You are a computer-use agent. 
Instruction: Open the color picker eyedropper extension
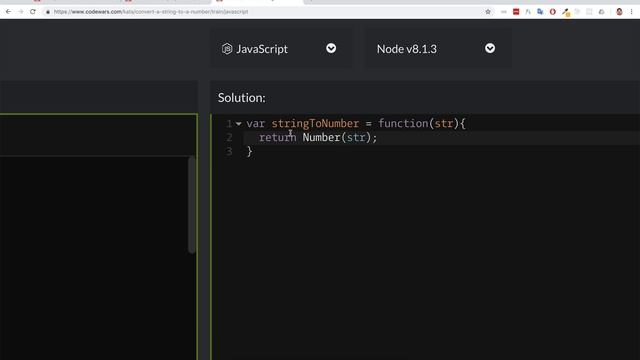click(x=565, y=12)
